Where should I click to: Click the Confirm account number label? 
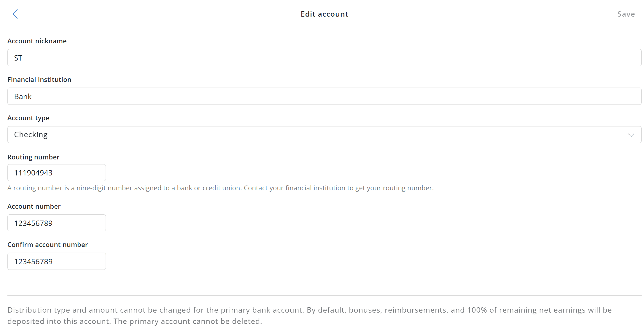[x=47, y=245]
